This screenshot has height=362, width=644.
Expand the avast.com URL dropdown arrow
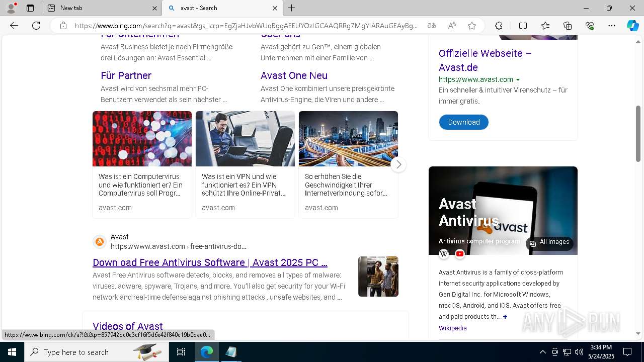point(518,80)
